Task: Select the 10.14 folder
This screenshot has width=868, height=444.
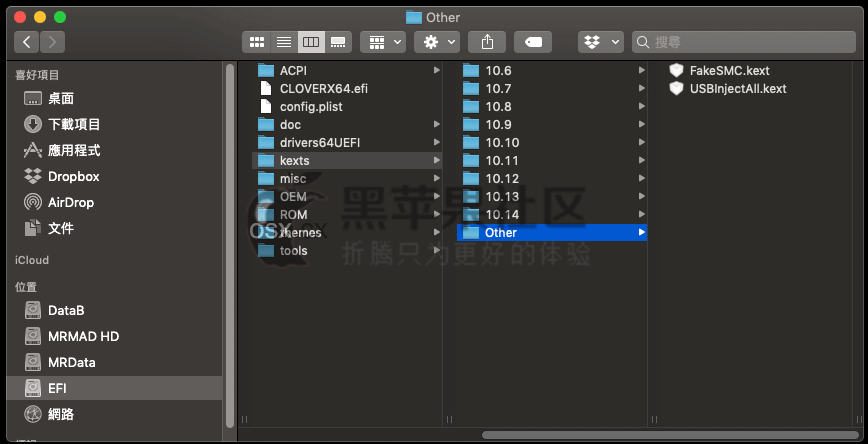Action: click(x=552, y=214)
